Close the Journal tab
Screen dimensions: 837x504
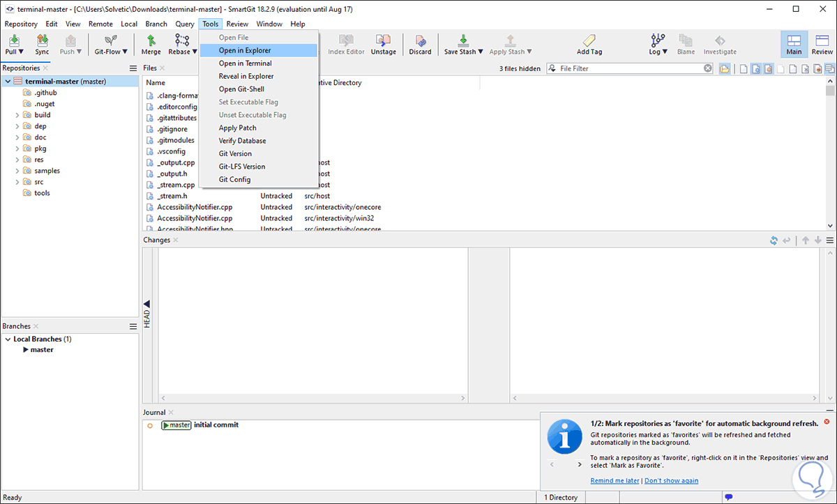(x=171, y=413)
